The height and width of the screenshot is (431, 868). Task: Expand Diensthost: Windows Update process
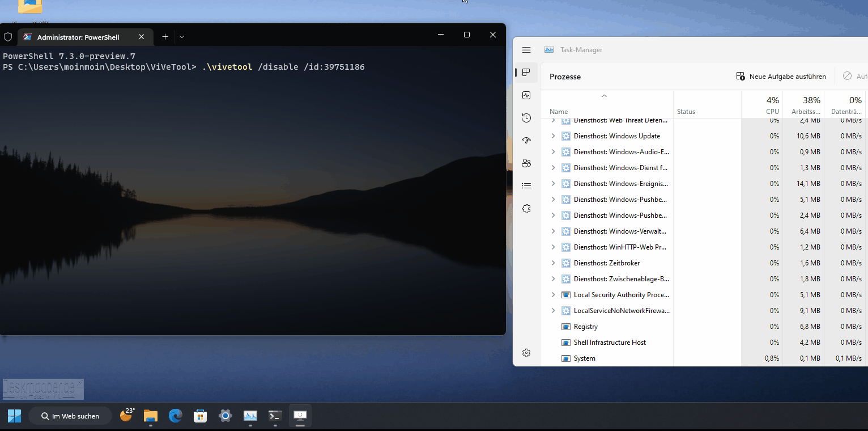pos(554,136)
